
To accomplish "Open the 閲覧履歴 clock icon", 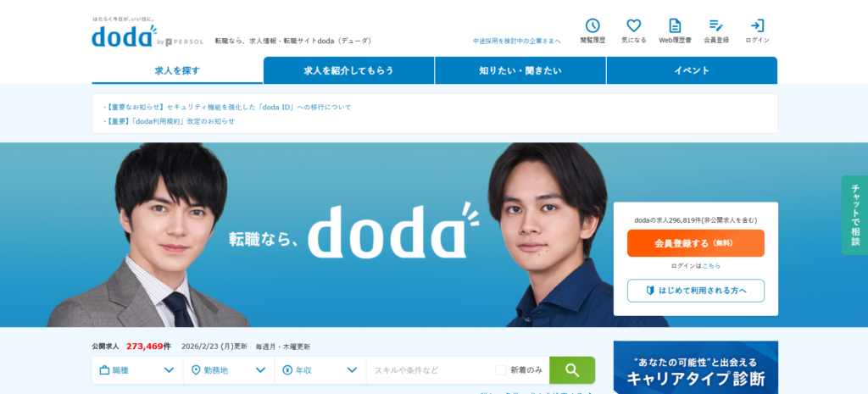I will [593, 26].
